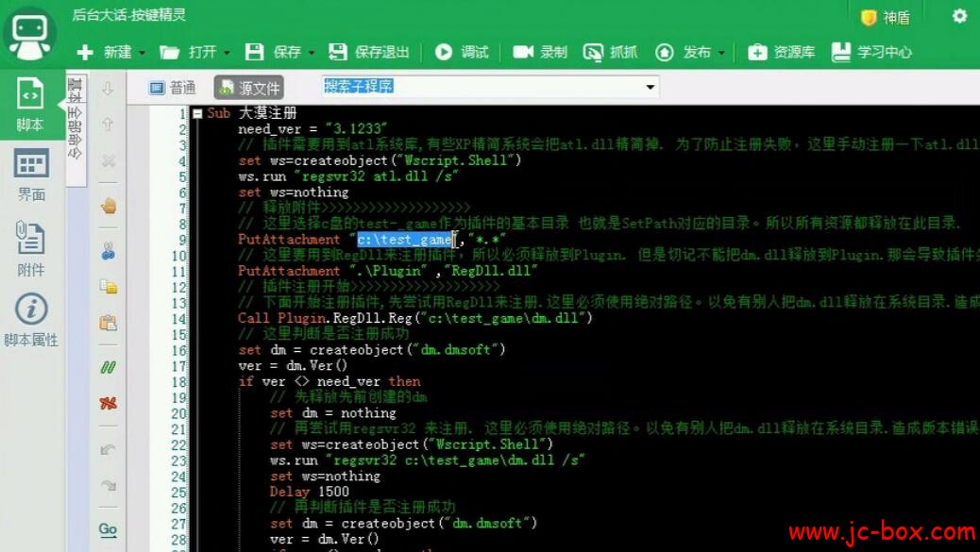Click the undo arrow icon
This screenshot has width=980, height=552.
109,449
